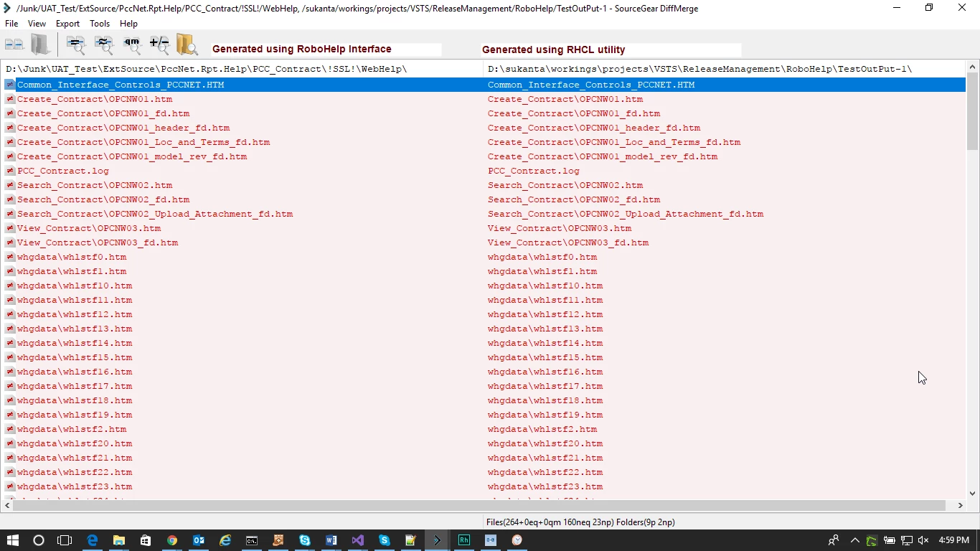Select left Create_Contract\OPCNW01_fd.htm entry
Image resolution: width=980 pixels, height=551 pixels.
pos(103,113)
